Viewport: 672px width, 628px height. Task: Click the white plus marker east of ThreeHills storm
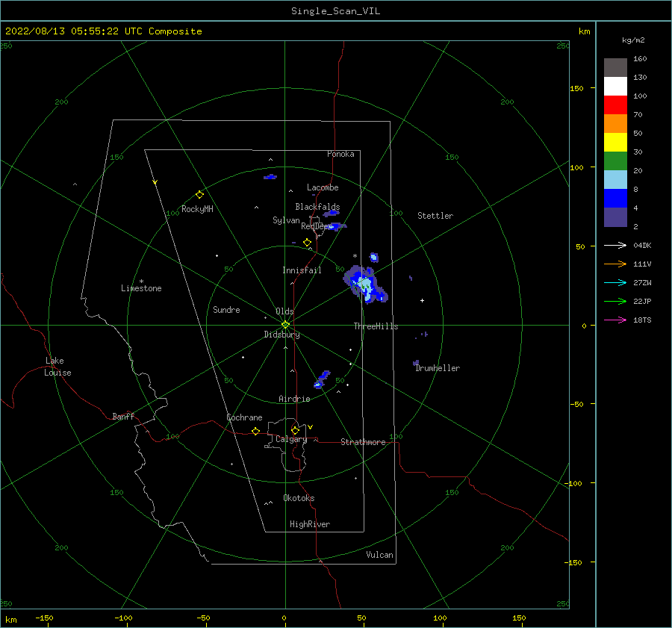pos(422,300)
